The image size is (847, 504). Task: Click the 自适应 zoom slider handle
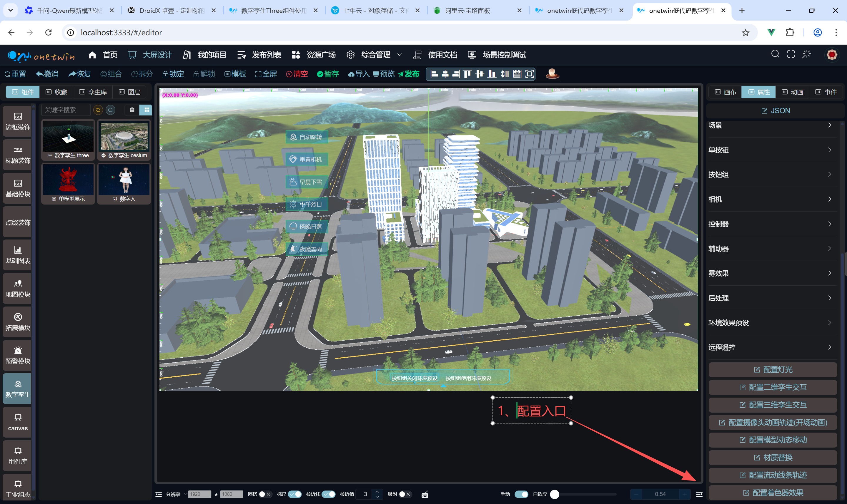(554, 495)
